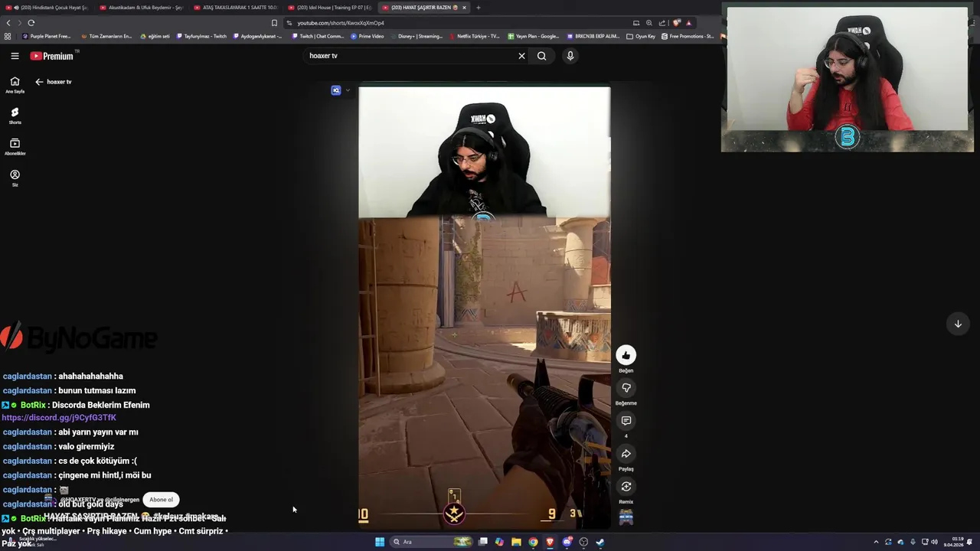Open the YouTube hamburger guide menu

pyautogui.click(x=15, y=56)
